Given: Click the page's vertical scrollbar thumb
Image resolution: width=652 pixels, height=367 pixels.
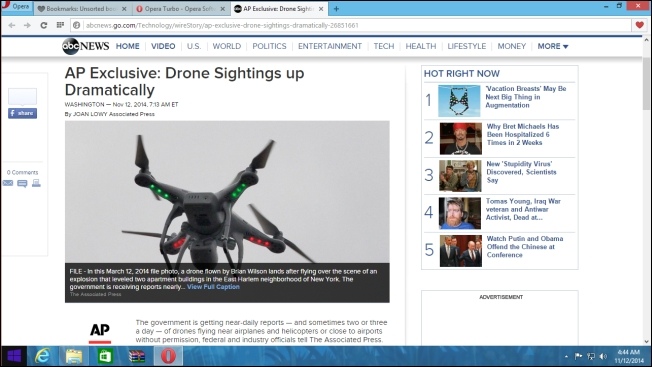Looking at the screenshot, I should [646, 83].
